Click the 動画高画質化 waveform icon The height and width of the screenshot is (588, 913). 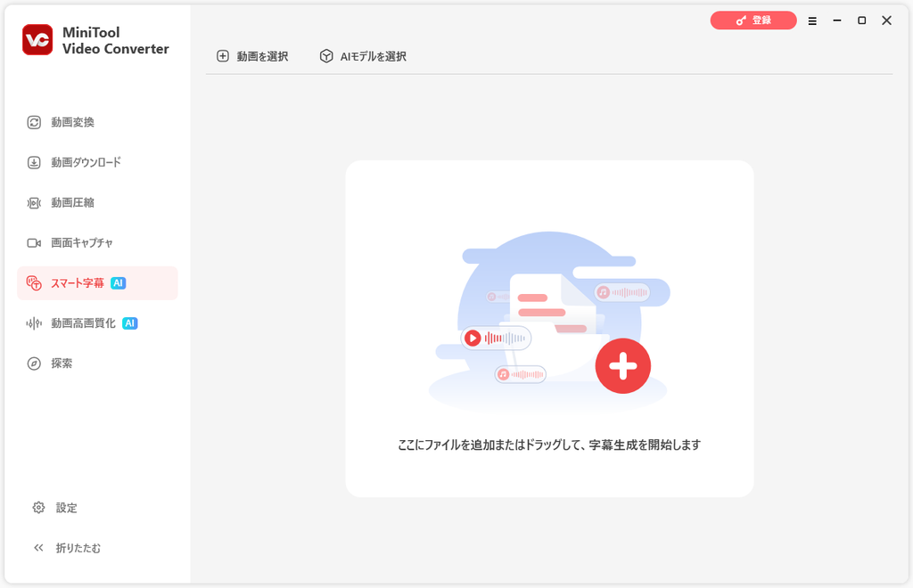[x=34, y=323]
